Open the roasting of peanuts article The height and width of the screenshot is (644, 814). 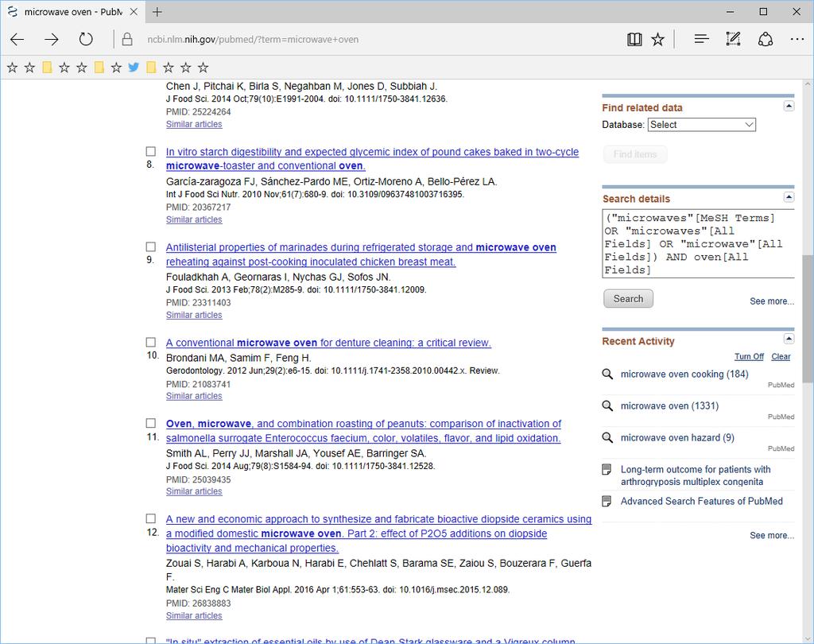click(x=363, y=431)
